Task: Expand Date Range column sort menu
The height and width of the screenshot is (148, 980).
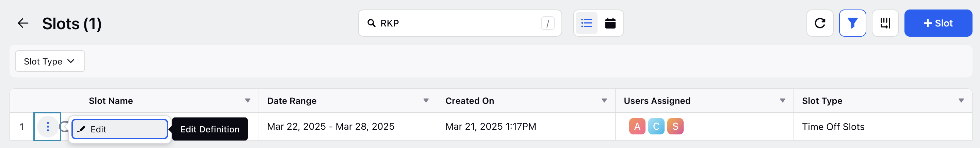Action: 426,100
